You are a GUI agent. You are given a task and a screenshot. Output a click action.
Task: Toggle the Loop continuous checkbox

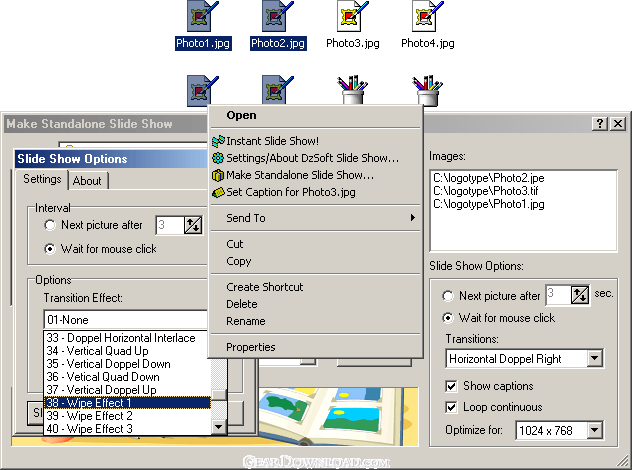click(451, 407)
